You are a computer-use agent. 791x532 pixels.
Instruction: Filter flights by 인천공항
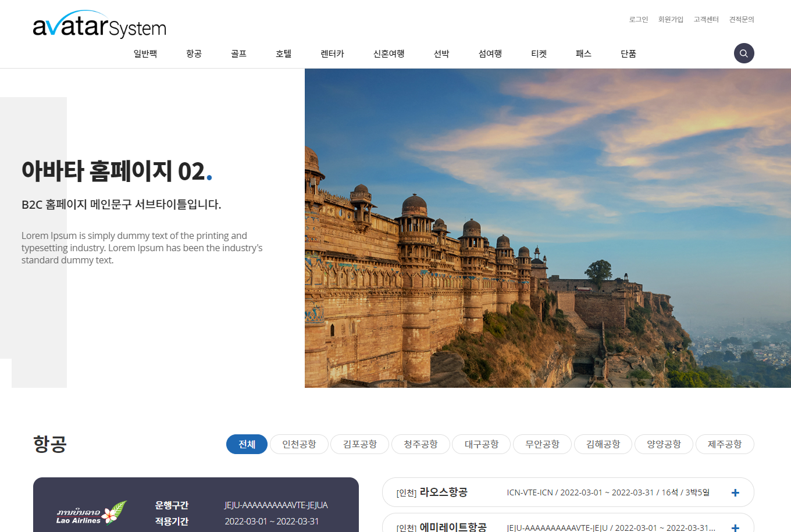(x=299, y=444)
